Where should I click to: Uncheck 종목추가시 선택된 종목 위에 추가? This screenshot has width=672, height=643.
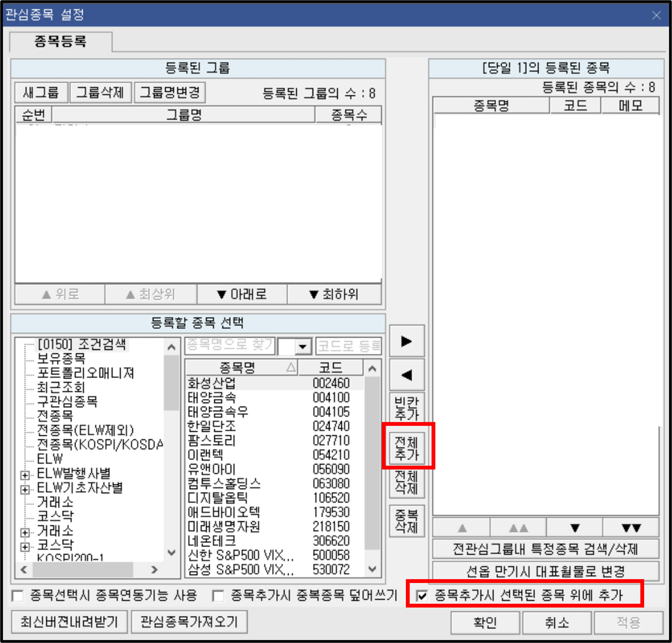tap(422, 596)
